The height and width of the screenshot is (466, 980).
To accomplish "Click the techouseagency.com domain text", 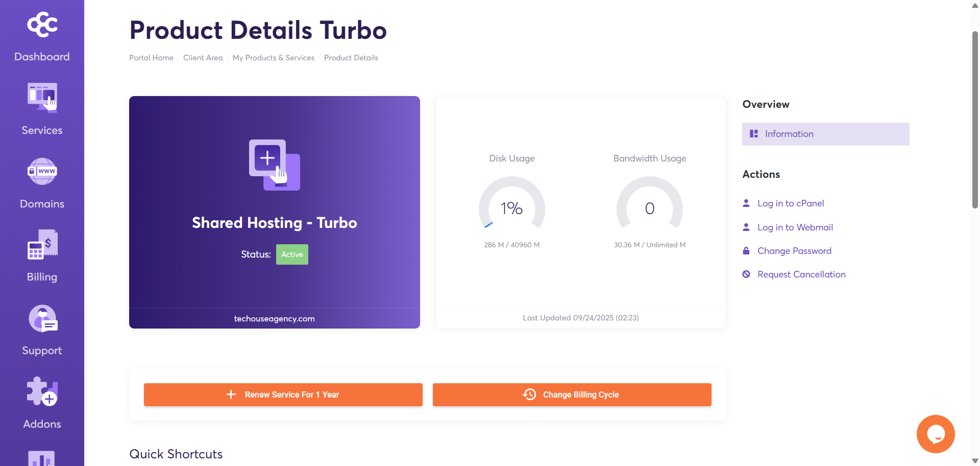I will coord(275,318).
